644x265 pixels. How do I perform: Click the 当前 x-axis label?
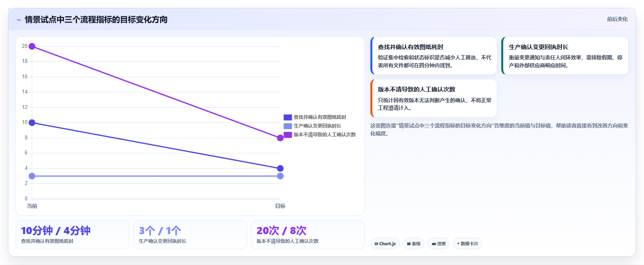coord(32,206)
